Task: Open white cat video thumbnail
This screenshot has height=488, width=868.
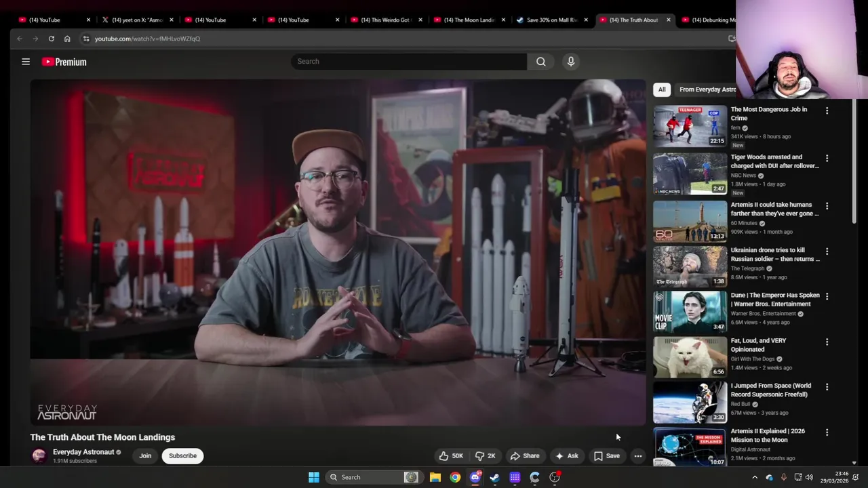Action: coord(690,357)
